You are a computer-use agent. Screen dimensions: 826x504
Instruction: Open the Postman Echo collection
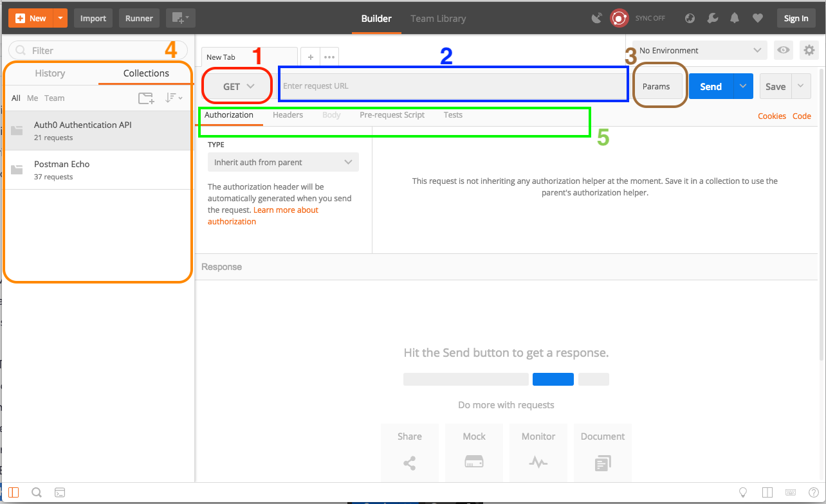pos(98,170)
